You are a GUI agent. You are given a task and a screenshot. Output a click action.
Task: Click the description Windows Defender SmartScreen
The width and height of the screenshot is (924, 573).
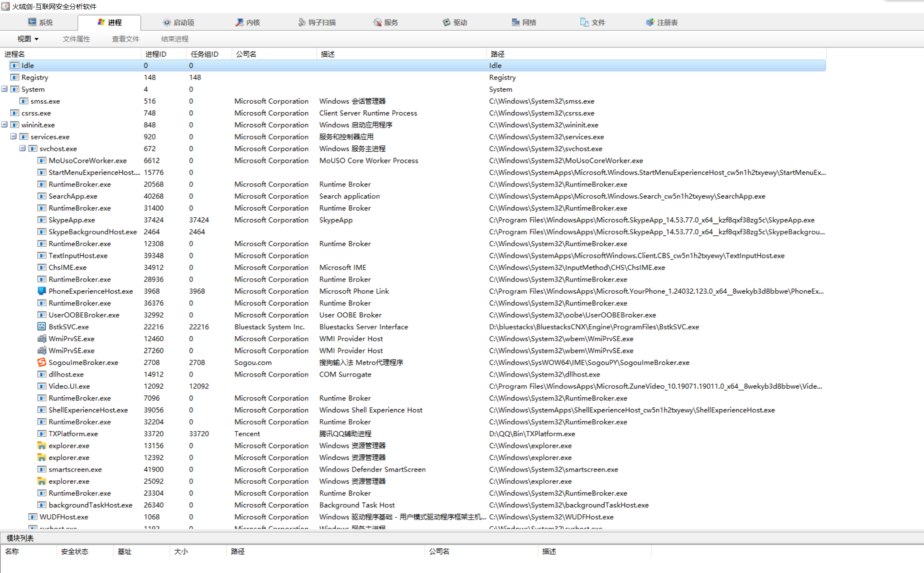coord(372,469)
